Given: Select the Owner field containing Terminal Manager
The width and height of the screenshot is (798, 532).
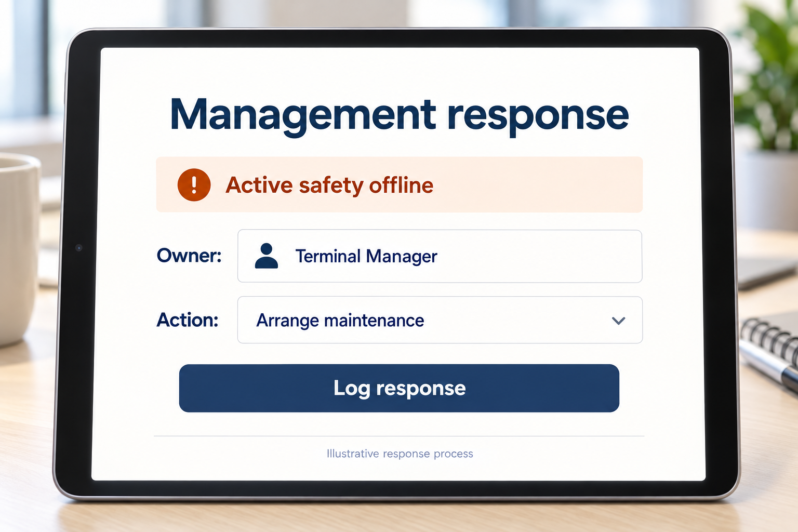Looking at the screenshot, I should coord(440,256).
